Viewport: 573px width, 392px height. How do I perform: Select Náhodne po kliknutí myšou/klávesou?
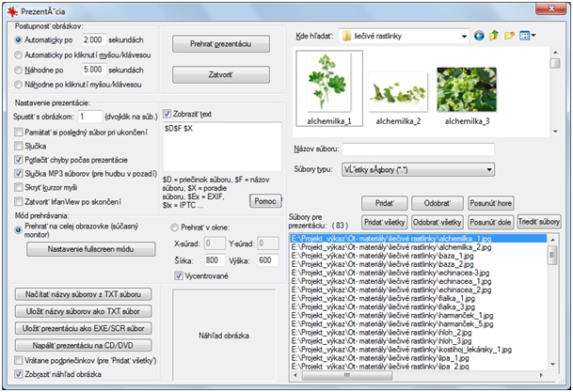click(x=18, y=85)
